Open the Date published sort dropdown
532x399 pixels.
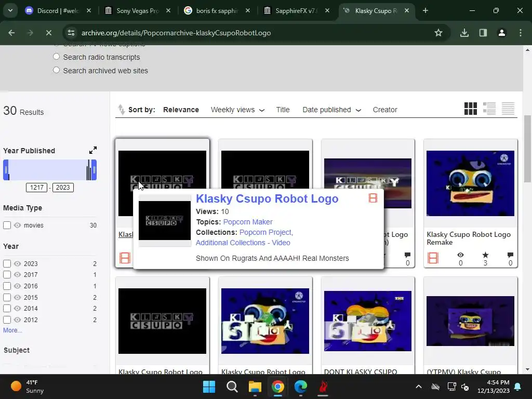(x=331, y=110)
